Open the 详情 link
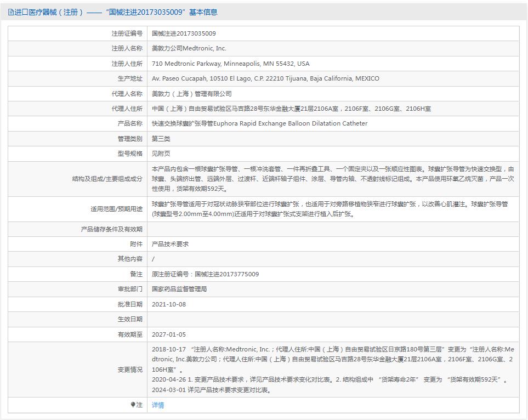The width and height of the screenshot is (528, 420). pos(158,405)
